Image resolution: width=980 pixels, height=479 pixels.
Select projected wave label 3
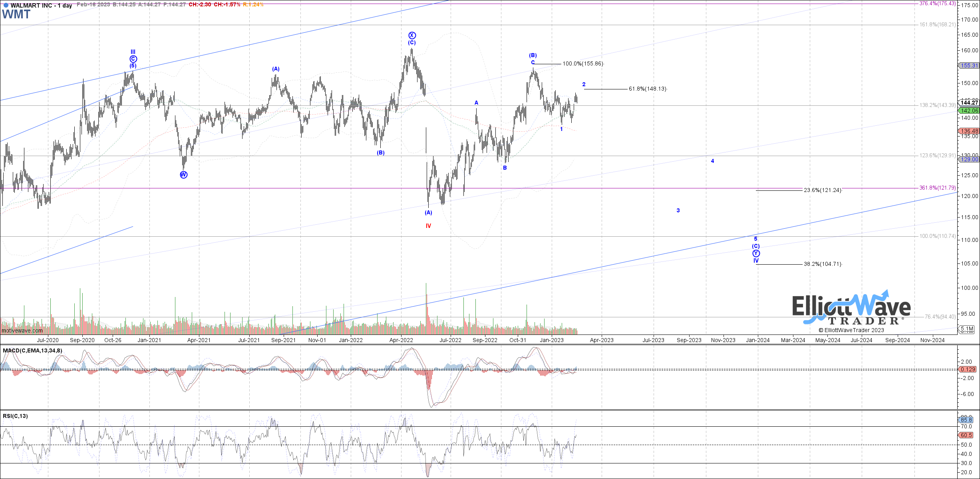pyautogui.click(x=678, y=210)
